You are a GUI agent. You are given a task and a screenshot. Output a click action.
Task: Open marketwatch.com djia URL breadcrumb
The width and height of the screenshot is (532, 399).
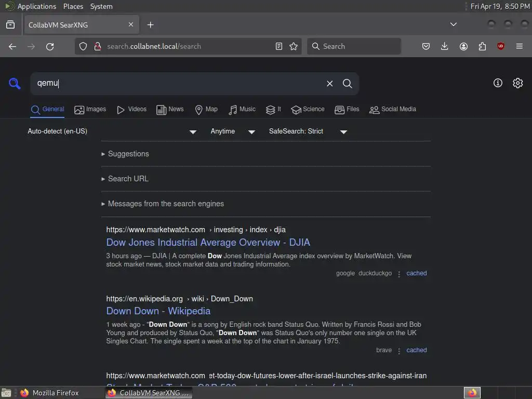(x=196, y=230)
